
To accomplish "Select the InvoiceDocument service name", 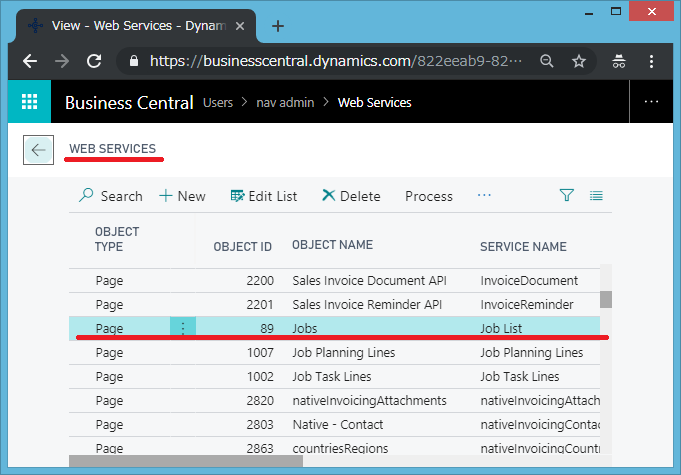I will [x=529, y=280].
